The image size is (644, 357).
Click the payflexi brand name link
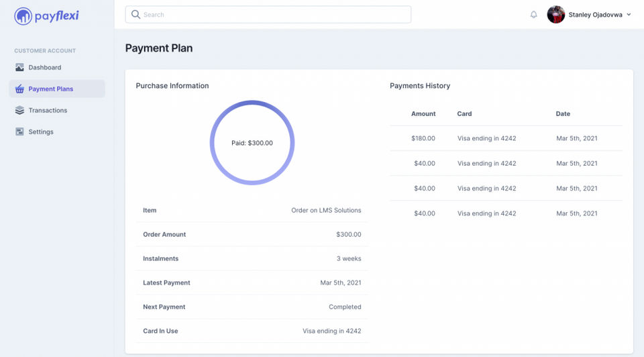(57, 15)
